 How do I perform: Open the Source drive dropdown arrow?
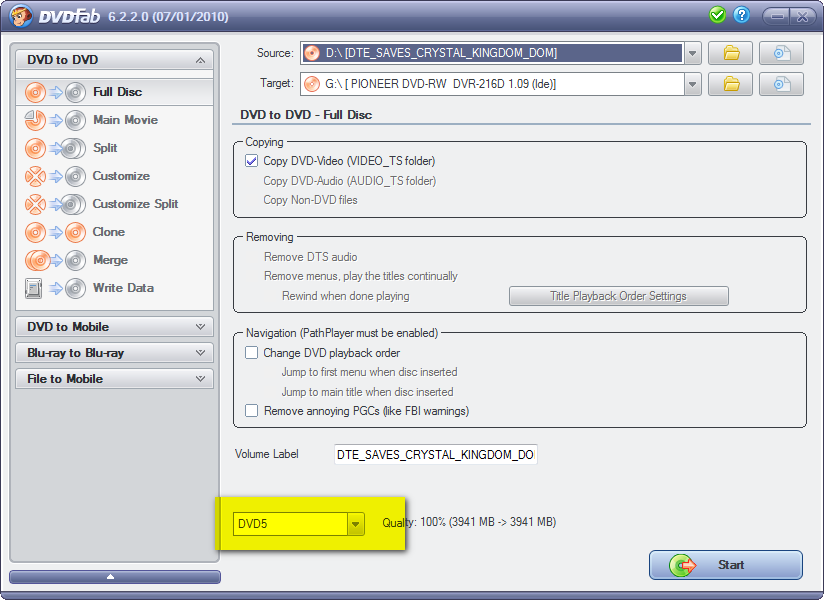click(693, 53)
